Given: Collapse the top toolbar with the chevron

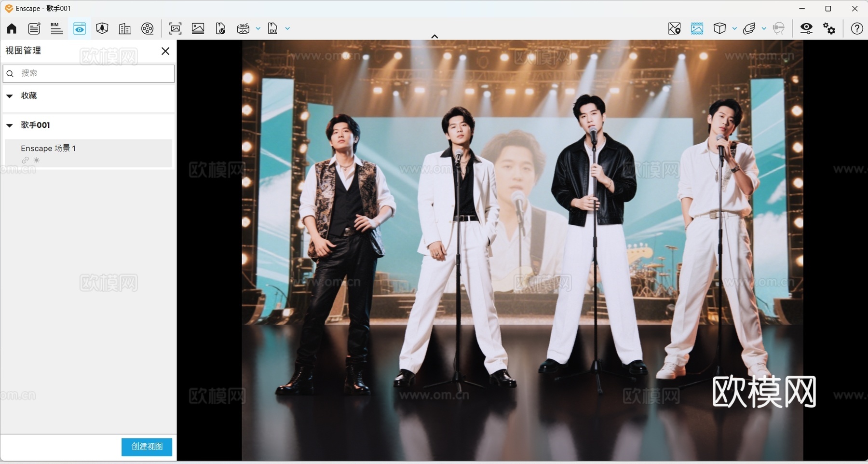Looking at the screenshot, I should pyautogui.click(x=434, y=36).
